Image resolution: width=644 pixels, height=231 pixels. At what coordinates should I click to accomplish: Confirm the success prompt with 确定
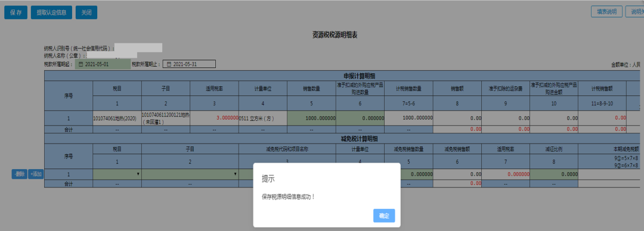[x=384, y=216]
